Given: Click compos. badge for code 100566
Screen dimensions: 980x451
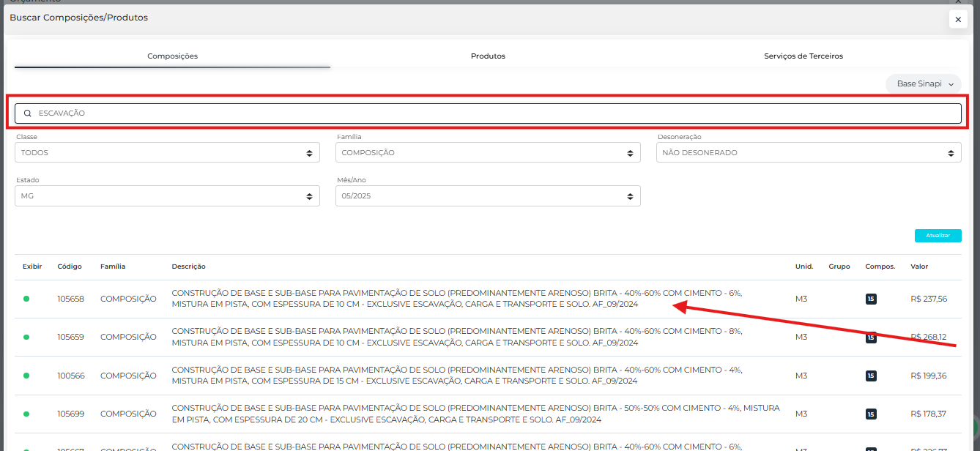Looking at the screenshot, I should click(x=871, y=376).
